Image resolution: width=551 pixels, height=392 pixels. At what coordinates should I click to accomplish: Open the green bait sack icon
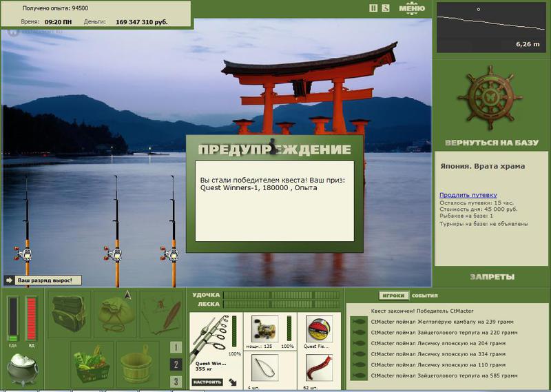pyautogui.click(x=116, y=314)
